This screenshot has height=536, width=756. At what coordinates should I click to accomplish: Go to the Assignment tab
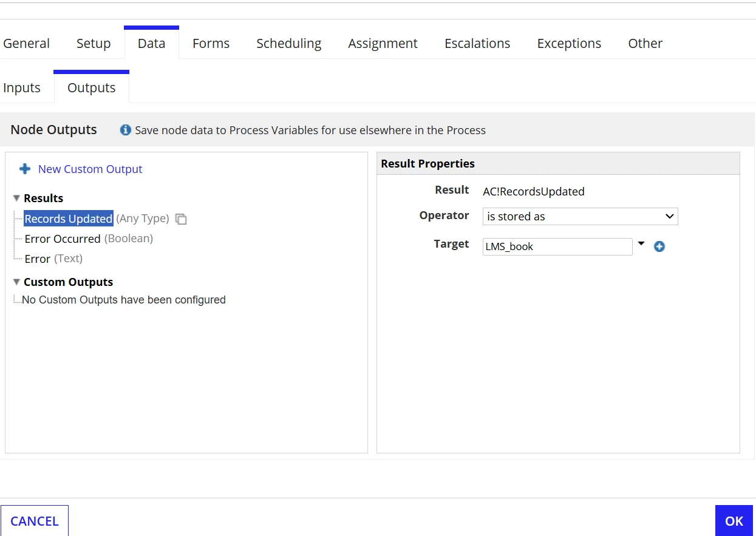(383, 43)
